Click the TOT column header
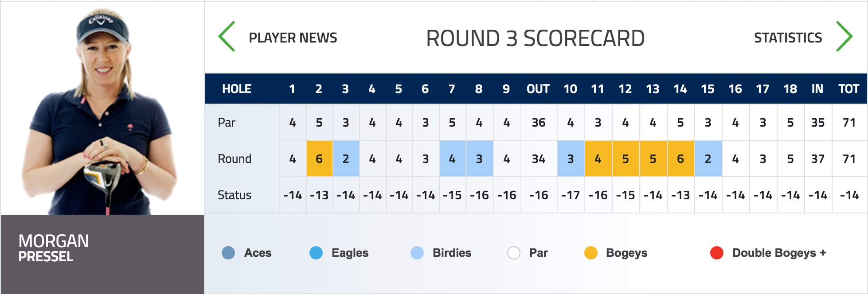868x294 pixels. click(849, 89)
